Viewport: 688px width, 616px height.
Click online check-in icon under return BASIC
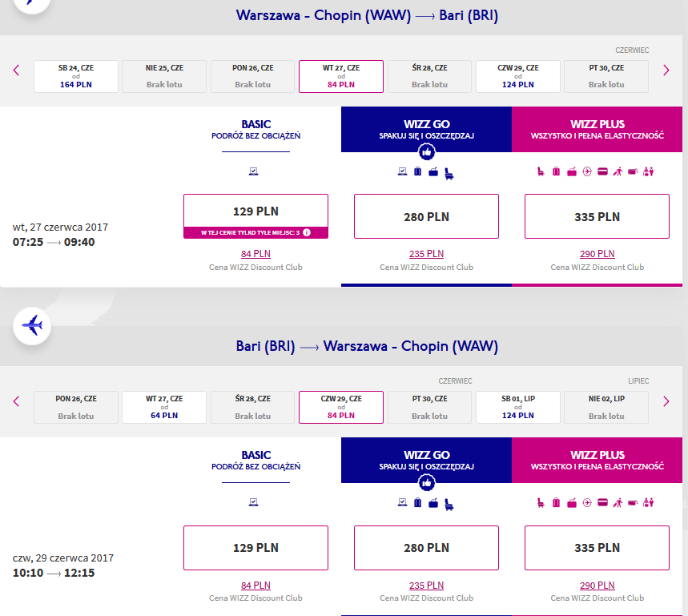pos(254,502)
